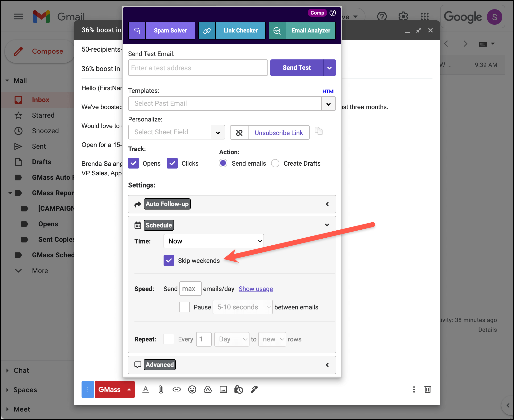Screen dimensions: 514x420
Task: Uncheck the Skip weekends checkbox
Action: pos(169,260)
